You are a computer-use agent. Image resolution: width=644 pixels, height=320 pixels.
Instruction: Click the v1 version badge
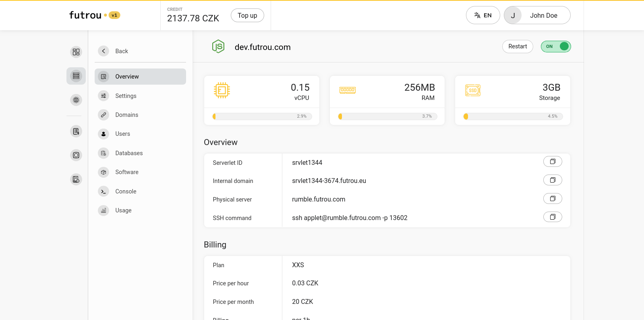pyautogui.click(x=114, y=15)
